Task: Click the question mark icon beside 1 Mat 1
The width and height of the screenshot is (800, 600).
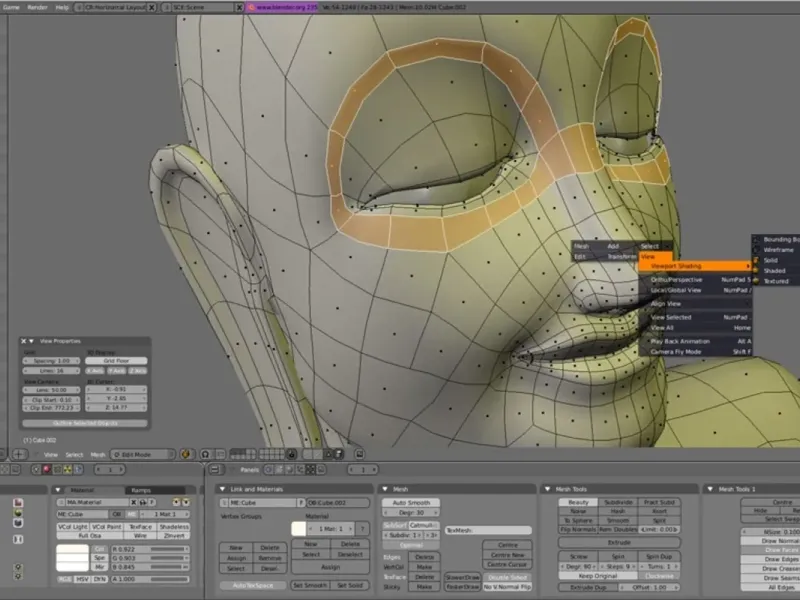Action: point(363,527)
